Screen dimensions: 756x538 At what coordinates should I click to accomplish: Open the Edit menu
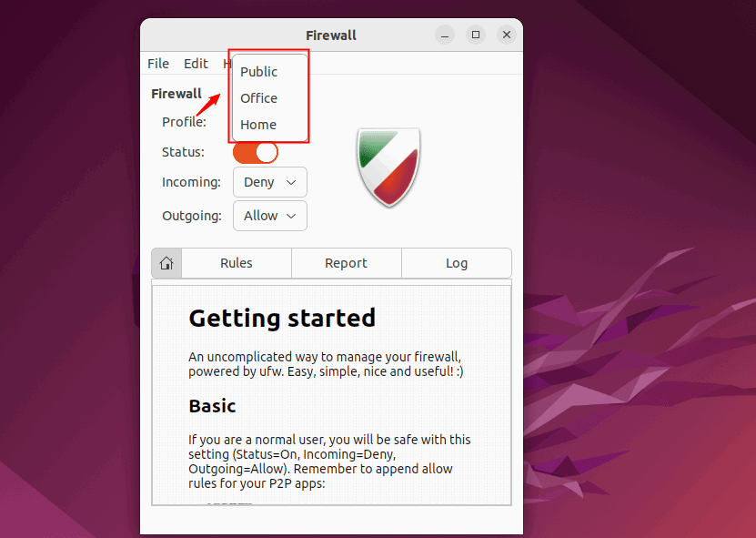[196, 64]
